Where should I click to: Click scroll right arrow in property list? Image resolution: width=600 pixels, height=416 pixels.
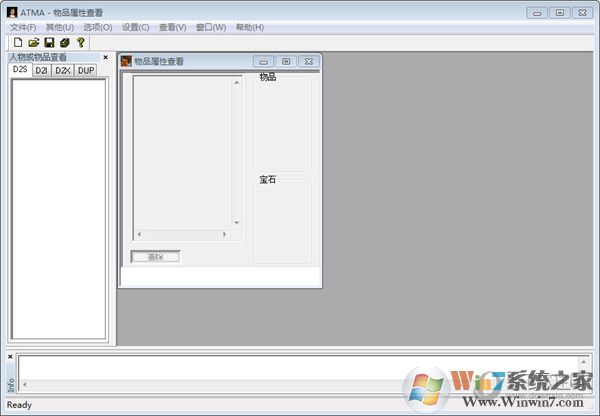224,234
